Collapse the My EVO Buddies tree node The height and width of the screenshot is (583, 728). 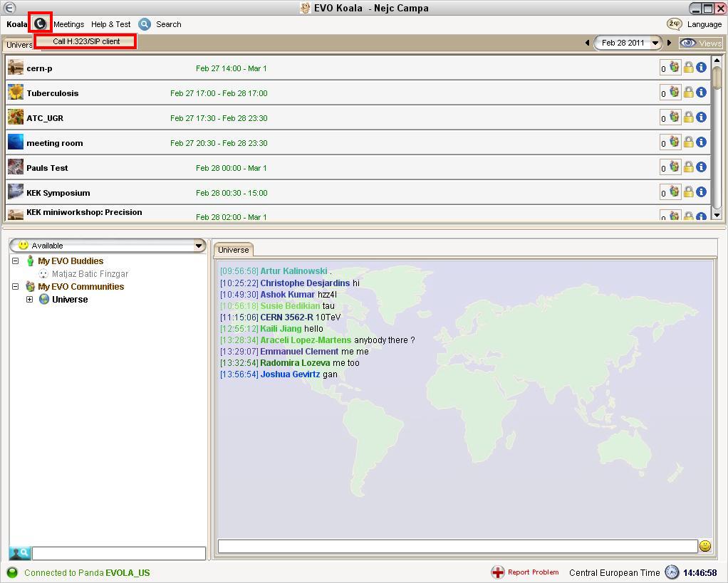16,261
